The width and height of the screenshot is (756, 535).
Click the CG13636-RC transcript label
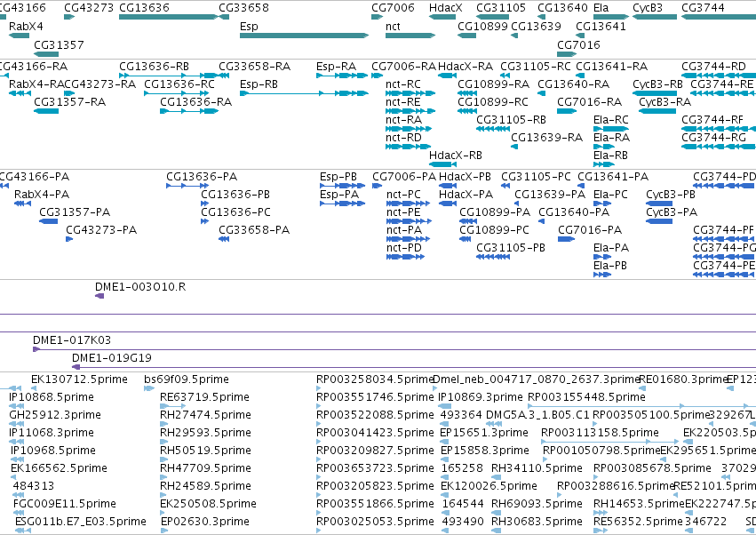click(179, 84)
